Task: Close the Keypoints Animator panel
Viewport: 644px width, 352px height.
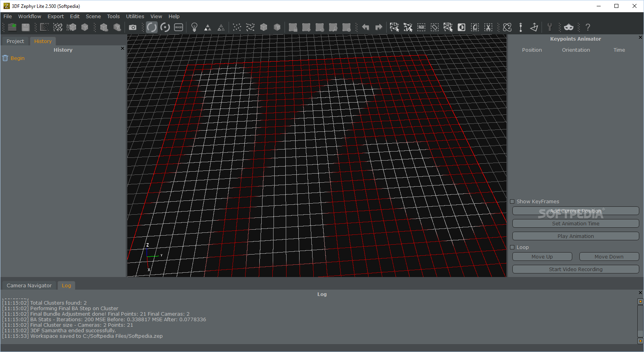Action: [640, 37]
